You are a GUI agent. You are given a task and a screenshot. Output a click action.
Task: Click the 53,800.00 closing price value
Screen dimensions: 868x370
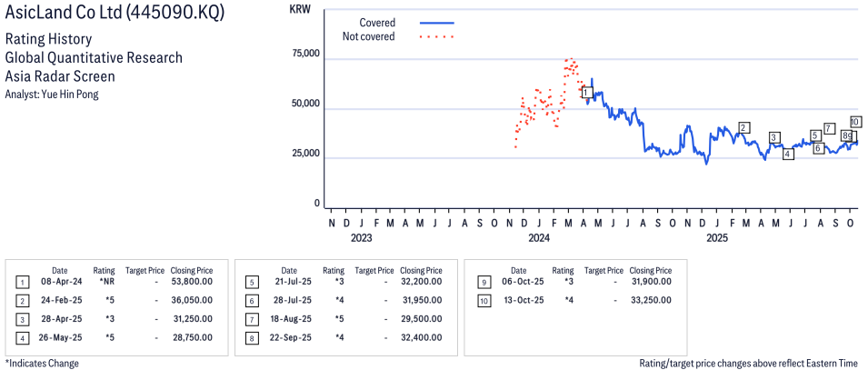tap(191, 282)
